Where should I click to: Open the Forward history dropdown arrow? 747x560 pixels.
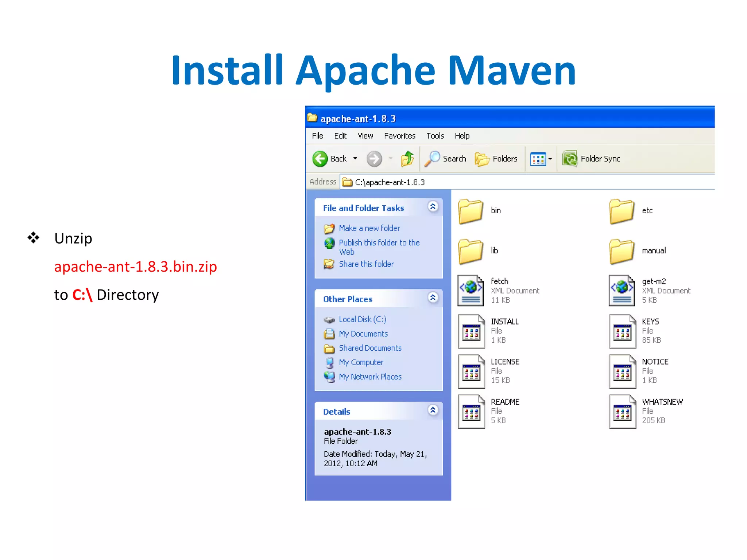391,159
